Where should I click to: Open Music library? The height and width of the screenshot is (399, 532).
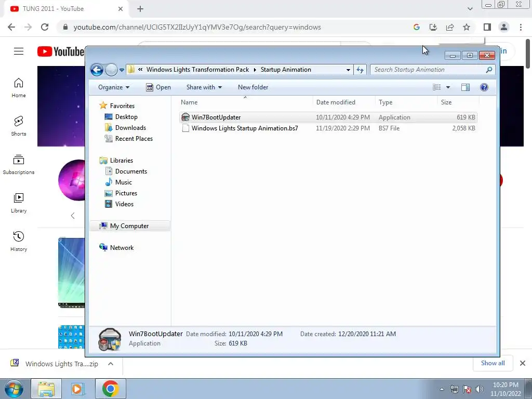coord(118,182)
